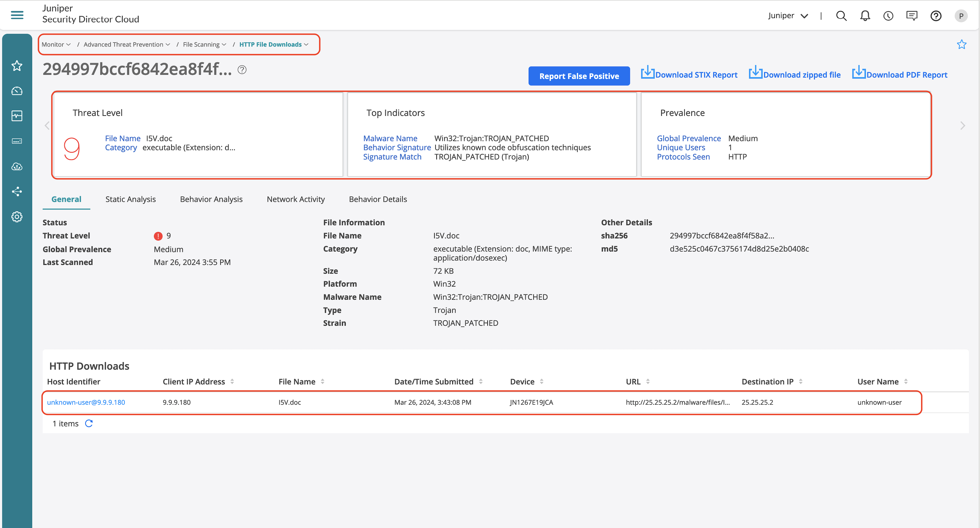Expand the Juniper organization dropdown
Screen dimensions: 980x528
click(788, 16)
